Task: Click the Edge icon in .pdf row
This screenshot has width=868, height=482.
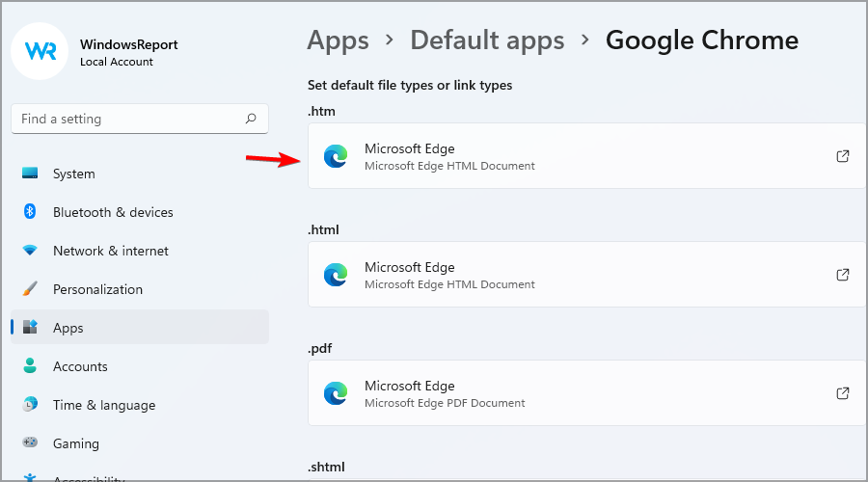Action: [x=336, y=393]
